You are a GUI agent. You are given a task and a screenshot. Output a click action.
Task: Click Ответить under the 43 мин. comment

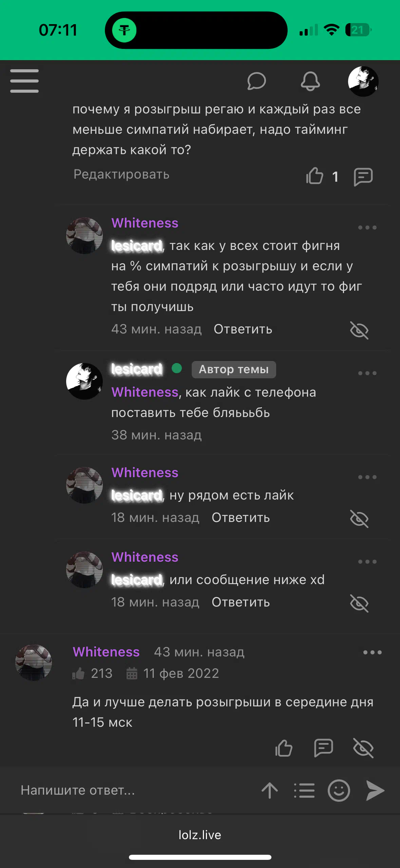pyautogui.click(x=243, y=329)
